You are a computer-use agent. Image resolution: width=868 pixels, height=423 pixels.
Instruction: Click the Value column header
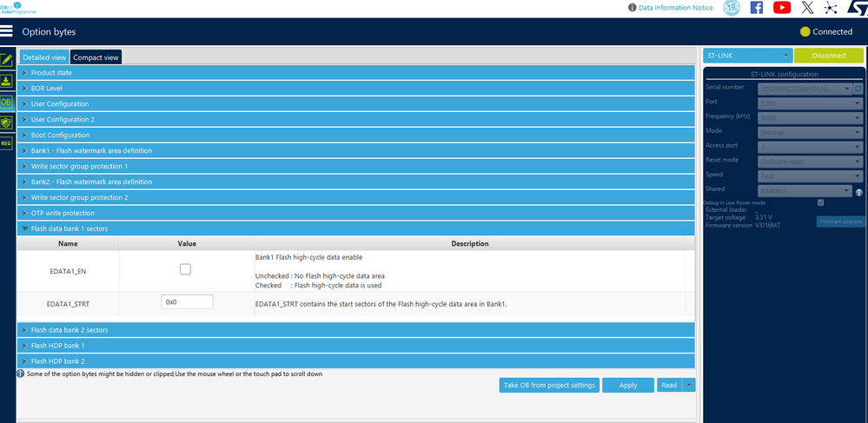click(187, 243)
